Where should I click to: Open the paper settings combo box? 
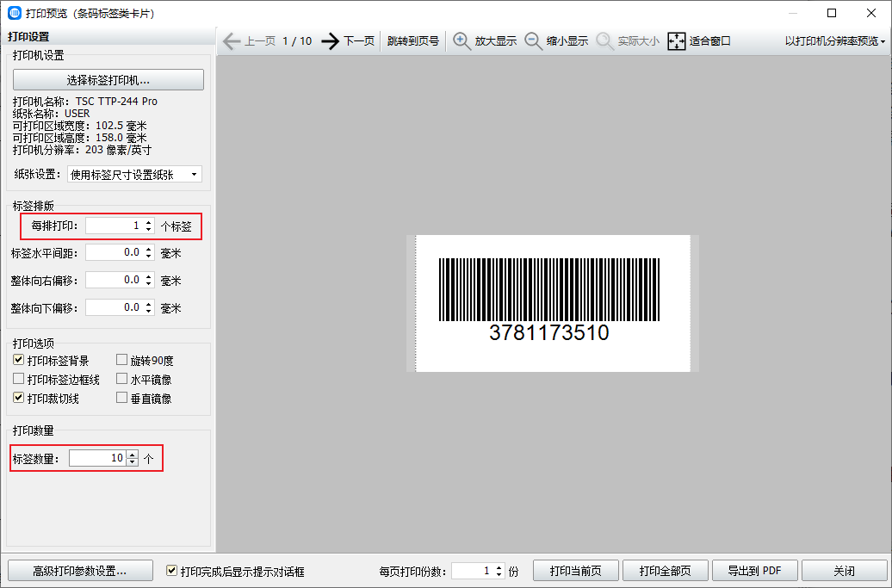click(x=134, y=175)
